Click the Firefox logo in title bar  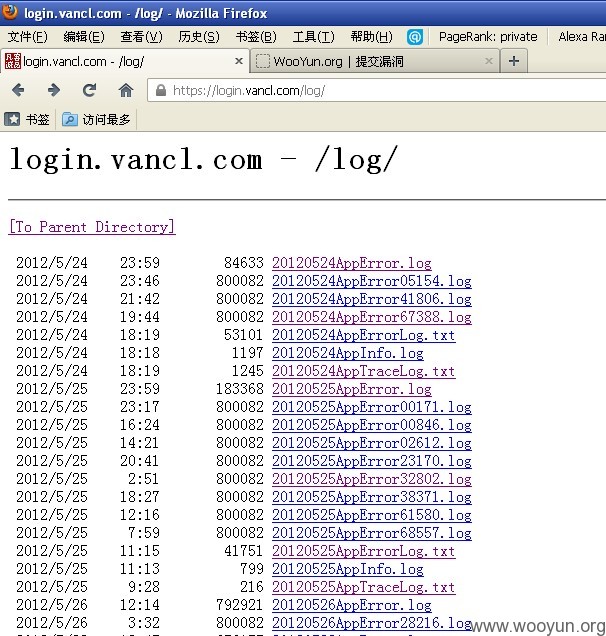[x=10, y=12]
